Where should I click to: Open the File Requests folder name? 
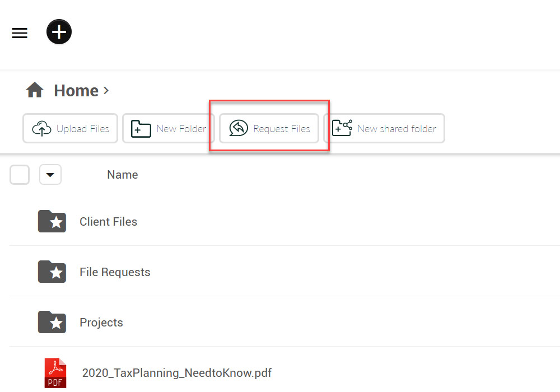pyautogui.click(x=115, y=272)
